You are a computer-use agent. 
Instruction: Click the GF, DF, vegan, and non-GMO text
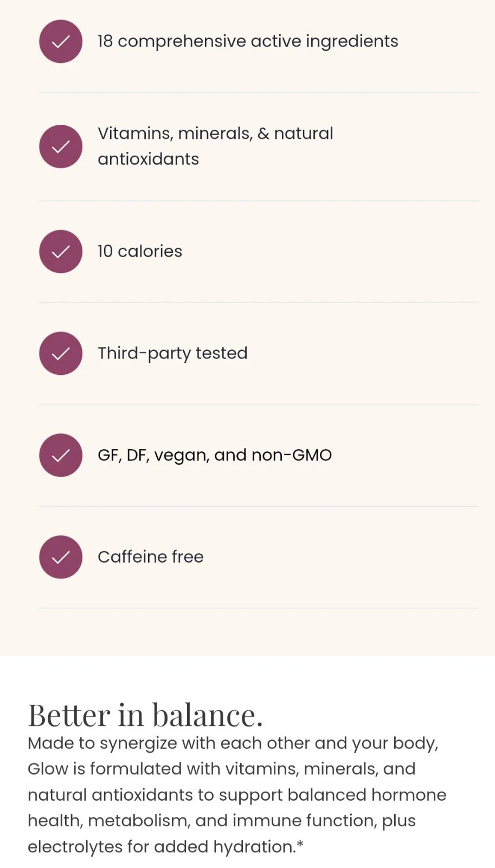[215, 455]
